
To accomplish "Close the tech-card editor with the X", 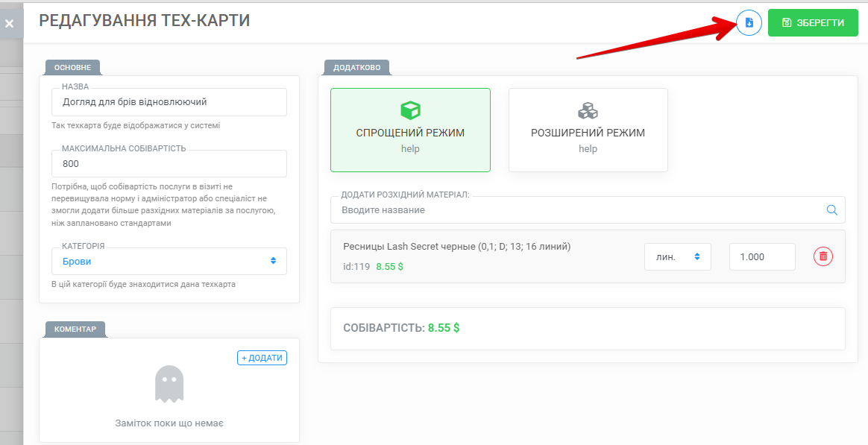I will pos(10,24).
